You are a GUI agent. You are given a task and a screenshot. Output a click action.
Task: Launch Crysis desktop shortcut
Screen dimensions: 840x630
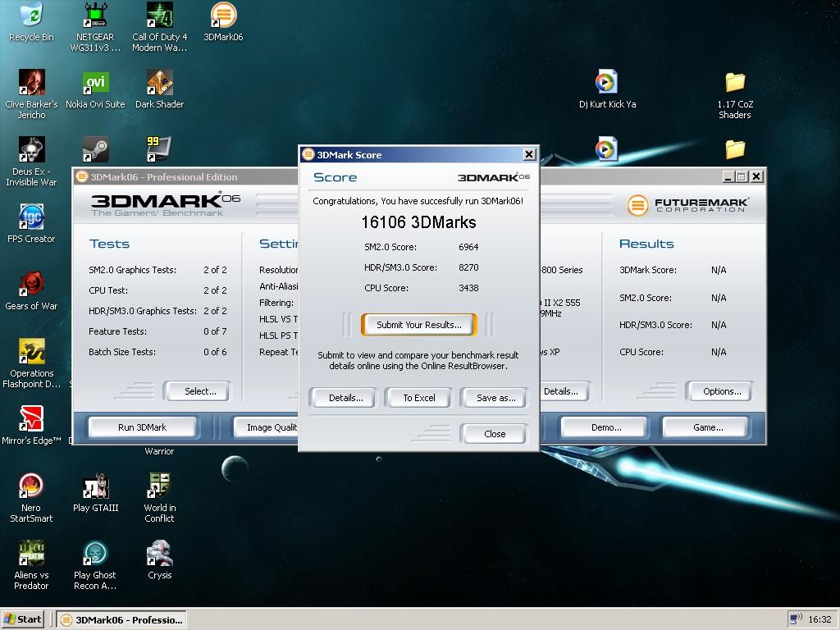[x=160, y=559]
